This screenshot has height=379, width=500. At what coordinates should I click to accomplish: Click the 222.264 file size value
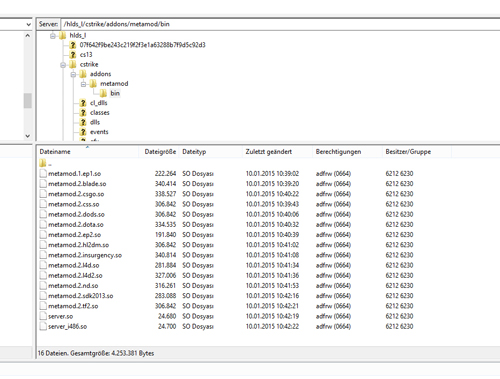pyautogui.click(x=165, y=174)
